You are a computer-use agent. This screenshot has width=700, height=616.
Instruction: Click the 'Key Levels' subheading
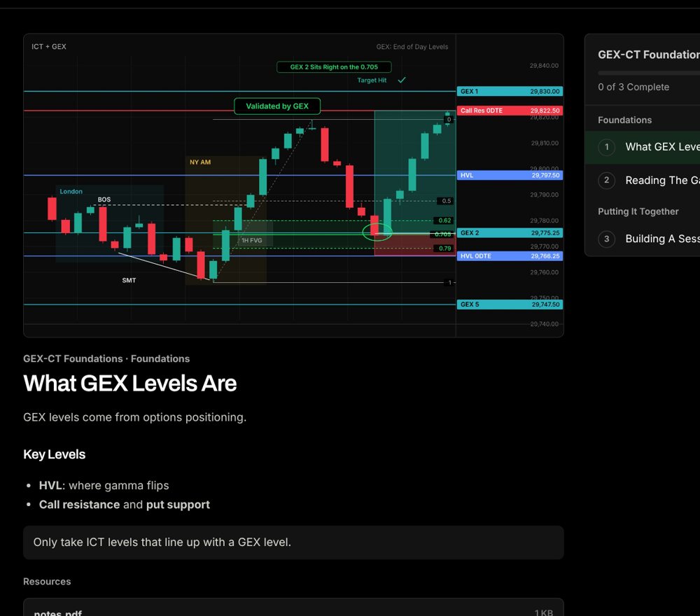pyautogui.click(x=54, y=454)
